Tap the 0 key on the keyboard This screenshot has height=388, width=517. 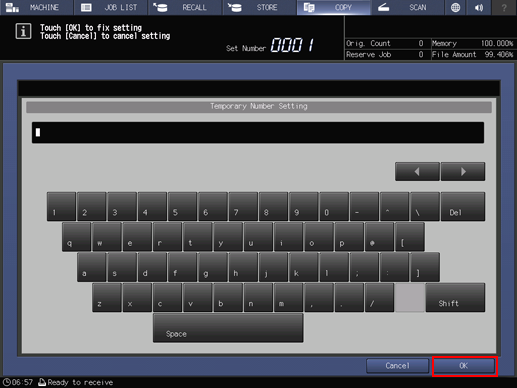334,206
